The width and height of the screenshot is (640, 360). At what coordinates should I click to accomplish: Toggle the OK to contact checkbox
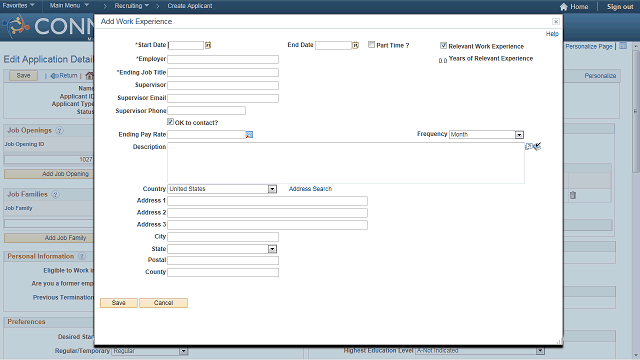pos(171,122)
